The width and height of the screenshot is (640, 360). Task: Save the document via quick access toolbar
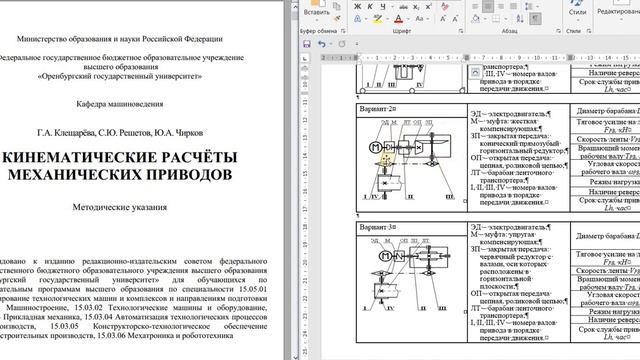point(307,44)
